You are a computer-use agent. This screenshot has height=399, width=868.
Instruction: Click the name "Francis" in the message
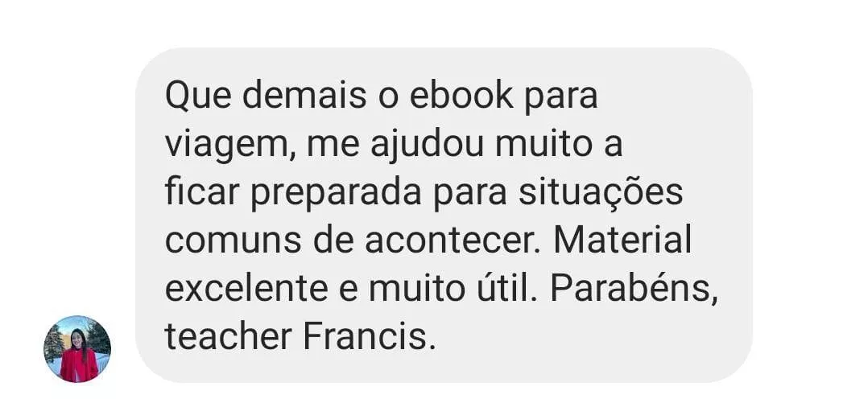pyautogui.click(x=366, y=336)
